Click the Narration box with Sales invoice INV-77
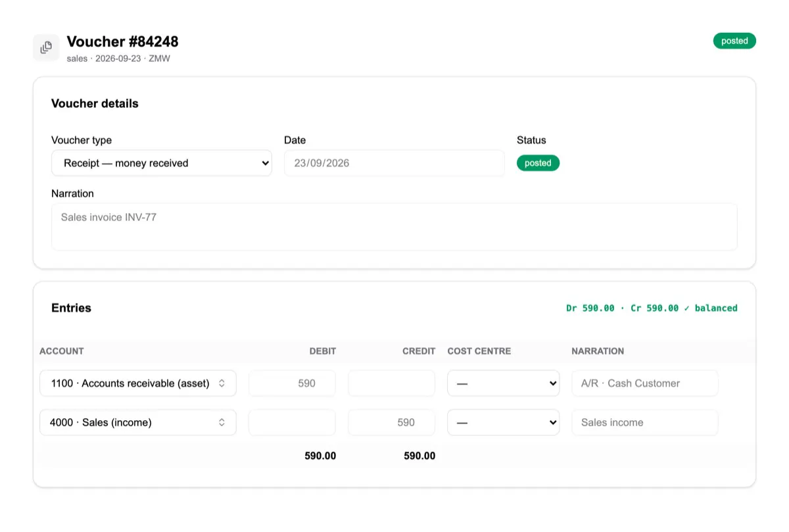The image size is (789, 532). (394, 226)
